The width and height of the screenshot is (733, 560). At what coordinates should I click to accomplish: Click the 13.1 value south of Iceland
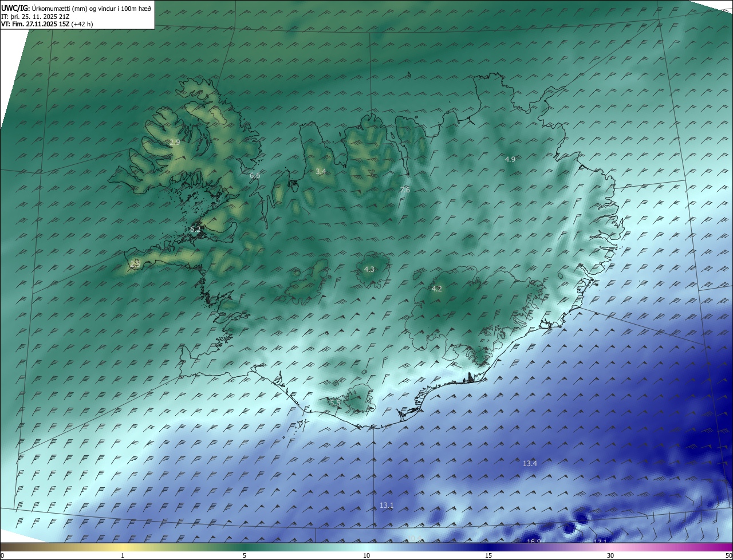pyautogui.click(x=387, y=505)
